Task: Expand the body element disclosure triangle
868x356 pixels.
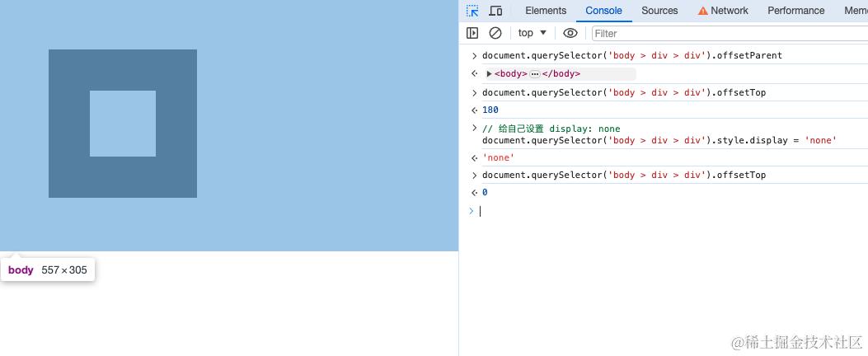Action: click(489, 73)
